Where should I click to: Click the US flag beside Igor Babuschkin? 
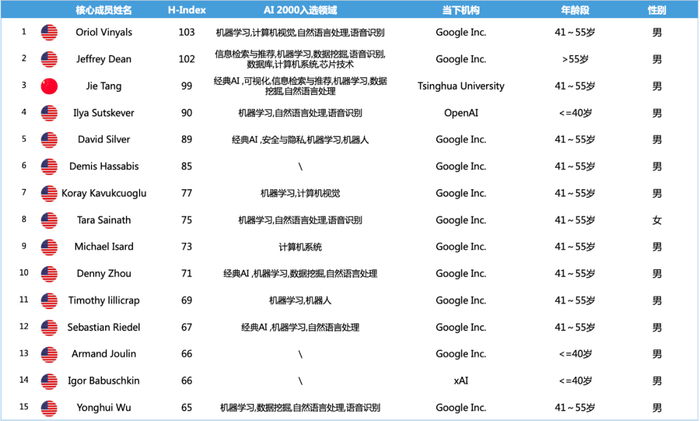pos(49,381)
